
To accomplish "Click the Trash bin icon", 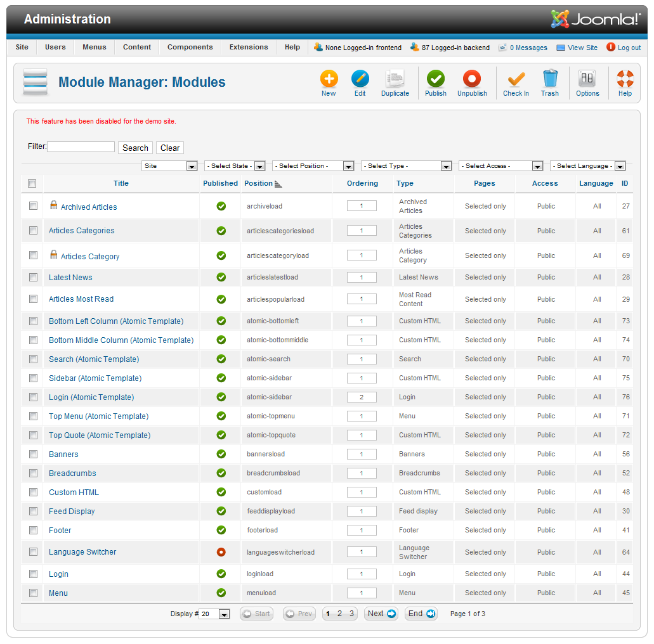I will point(549,79).
